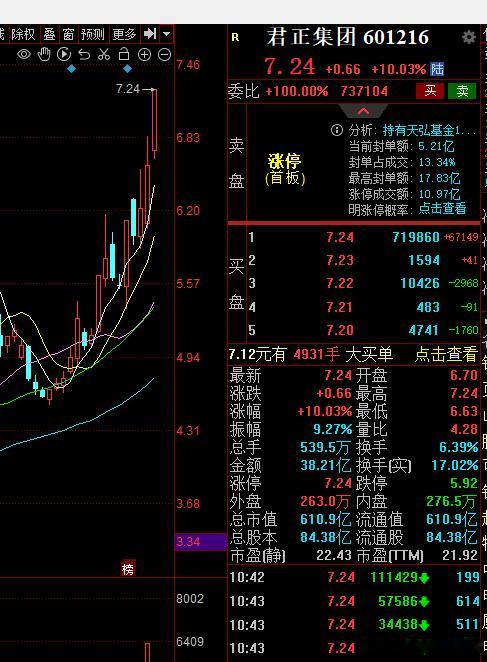Click the info circle before 分析
The height and width of the screenshot is (662, 487).
(337, 130)
